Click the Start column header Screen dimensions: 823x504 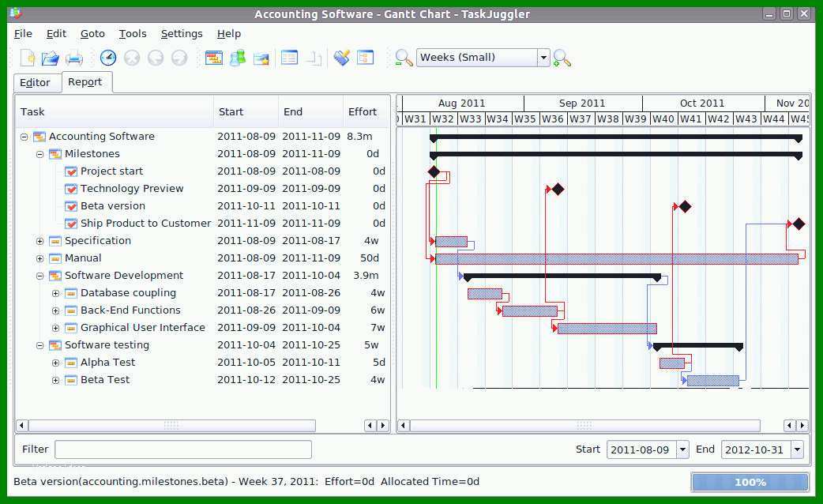[246, 111]
